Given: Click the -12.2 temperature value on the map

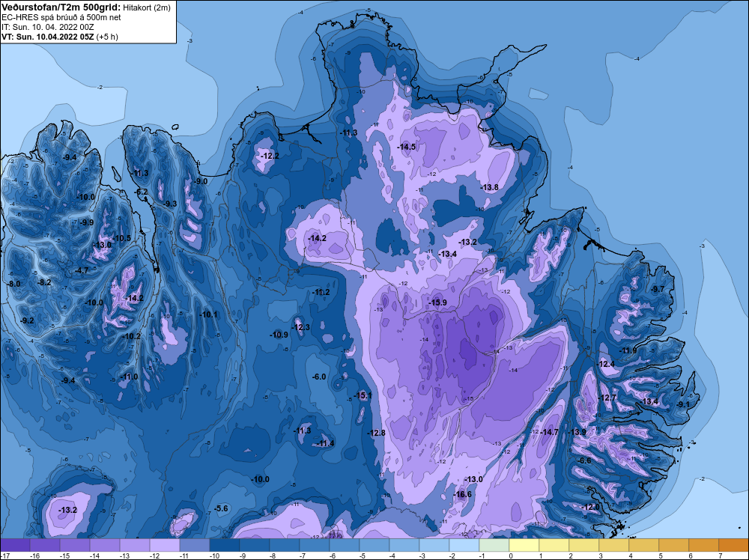Looking at the screenshot, I should click(270, 156).
